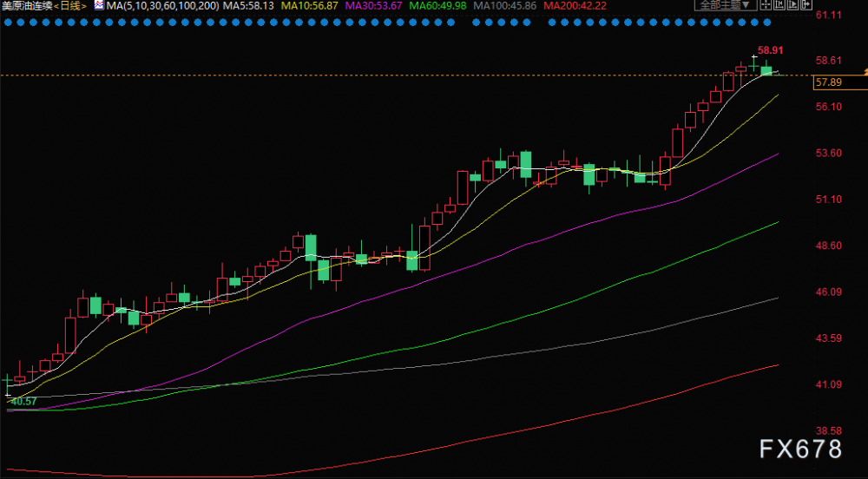
Task: Click the MA indicator chart icon
Action: click(99, 5)
